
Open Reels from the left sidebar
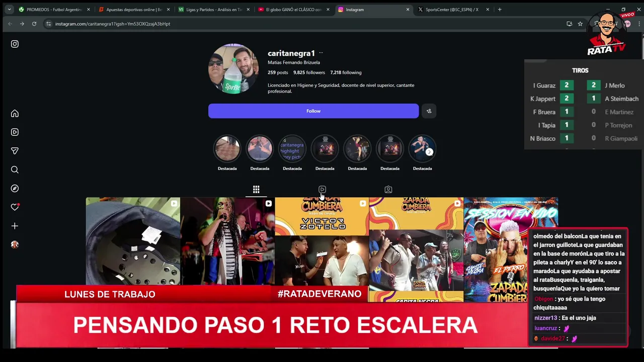(x=15, y=132)
